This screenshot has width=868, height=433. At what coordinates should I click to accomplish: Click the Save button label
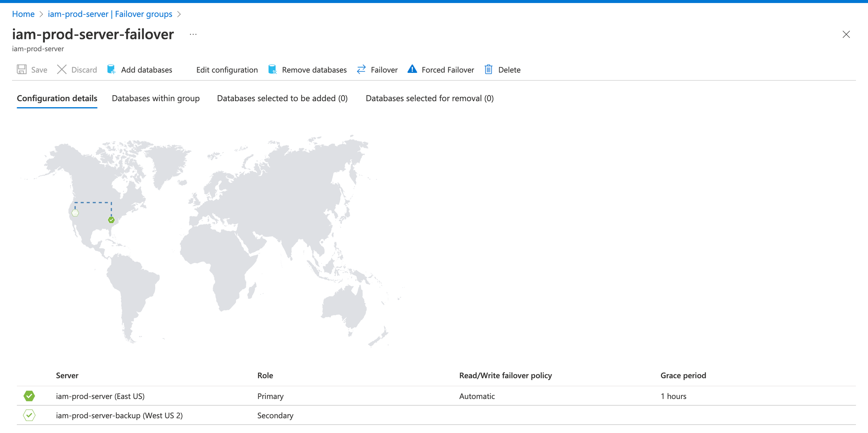tap(39, 70)
